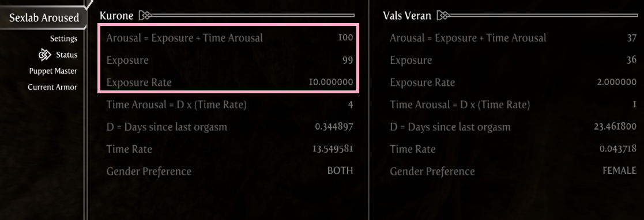Open the Puppet Master page

[x=53, y=71]
